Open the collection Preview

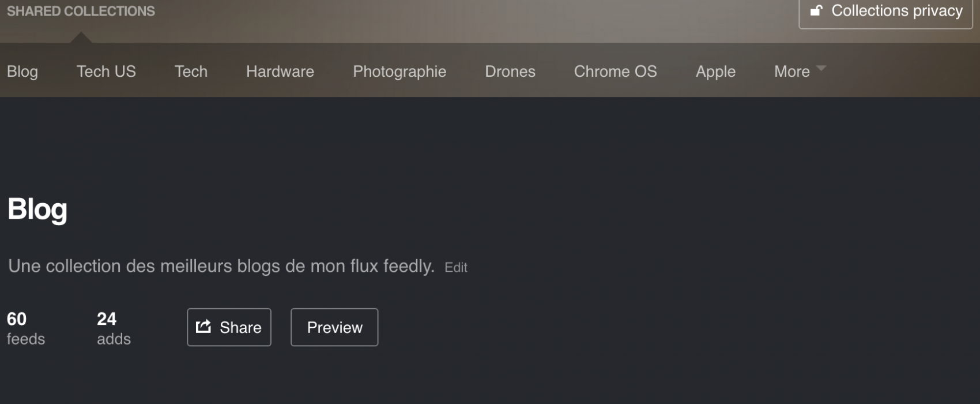pos(334,327)
